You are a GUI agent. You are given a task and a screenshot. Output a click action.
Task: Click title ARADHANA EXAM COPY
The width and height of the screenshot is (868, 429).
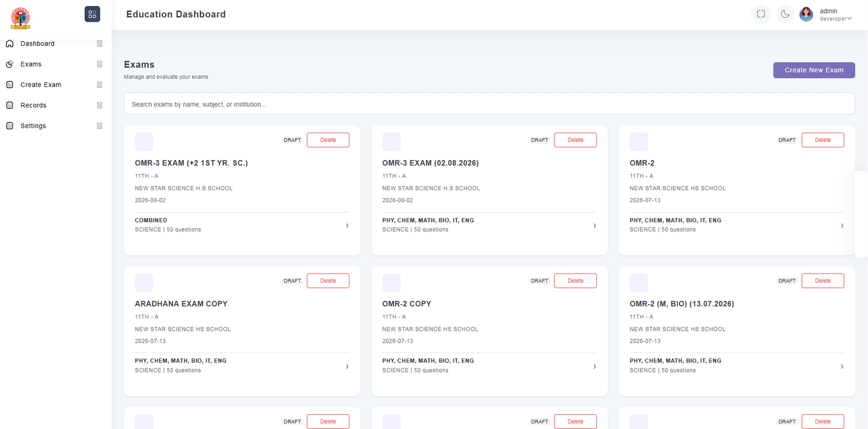181,304
